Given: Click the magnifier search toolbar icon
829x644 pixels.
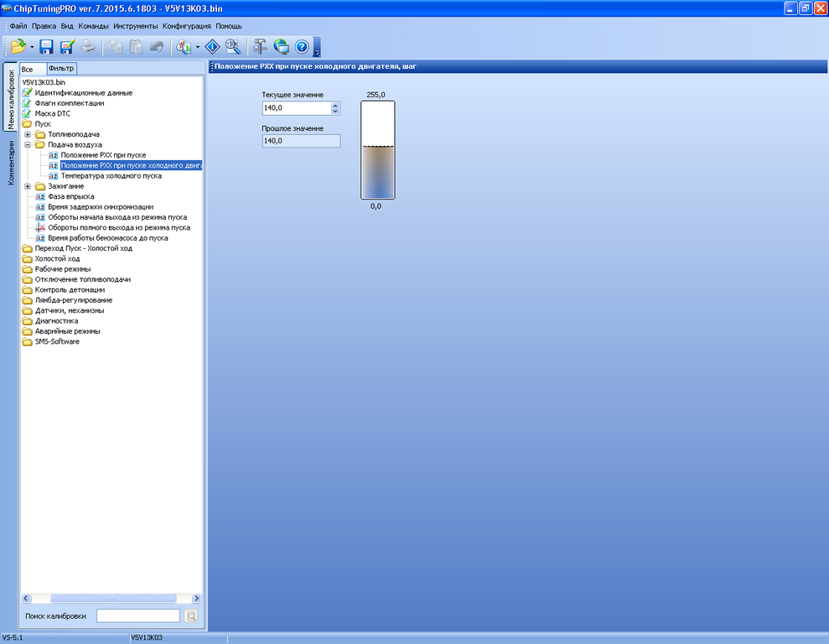Looking at the screenshot, I should tap(233, 46).
